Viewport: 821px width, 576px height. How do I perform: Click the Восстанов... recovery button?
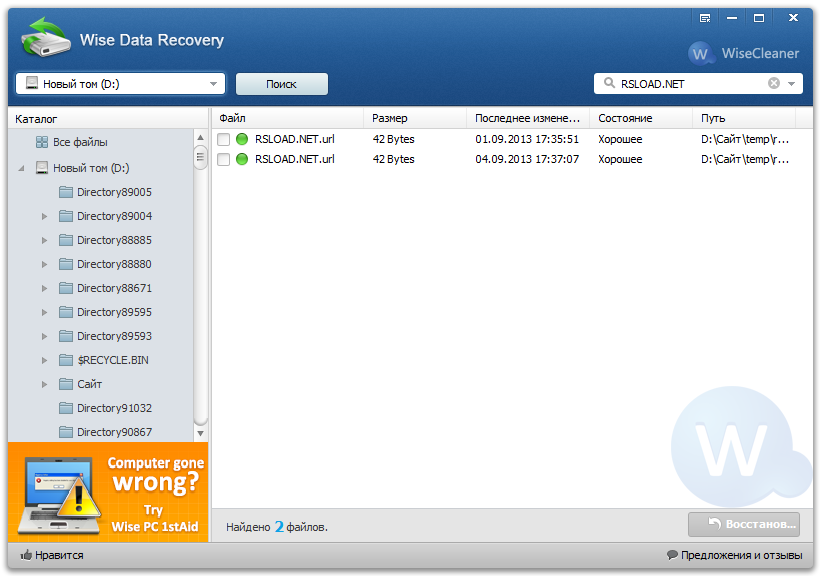tap(744, 524)
